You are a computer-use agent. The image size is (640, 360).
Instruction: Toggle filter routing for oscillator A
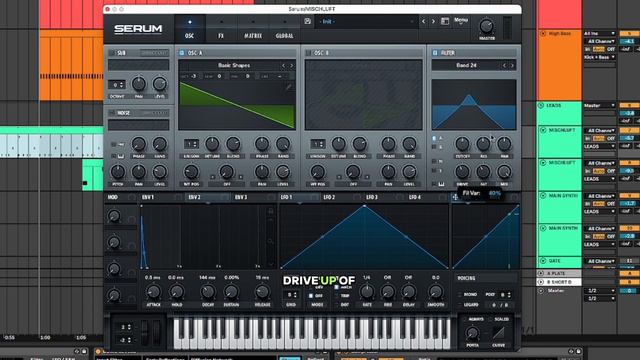(434, 139)
